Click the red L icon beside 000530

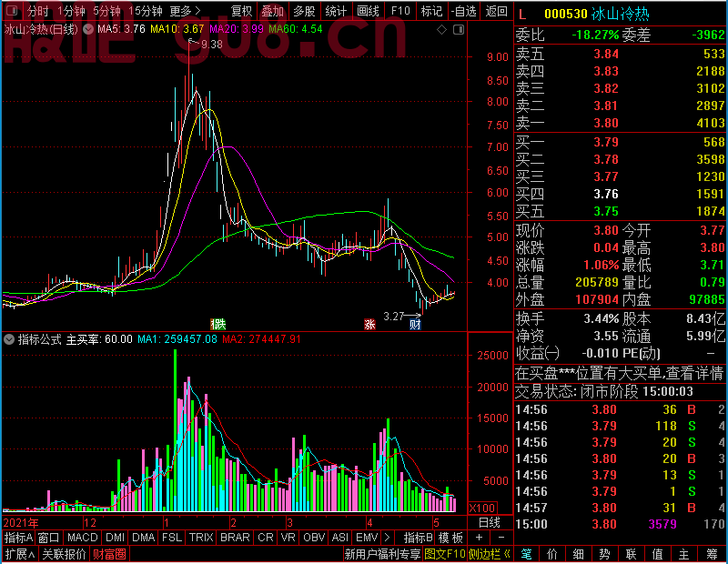click(x=522, y=15)
